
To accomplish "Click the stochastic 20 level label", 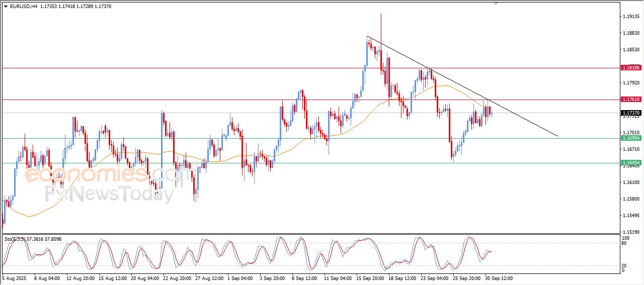I will click(625, 265).
